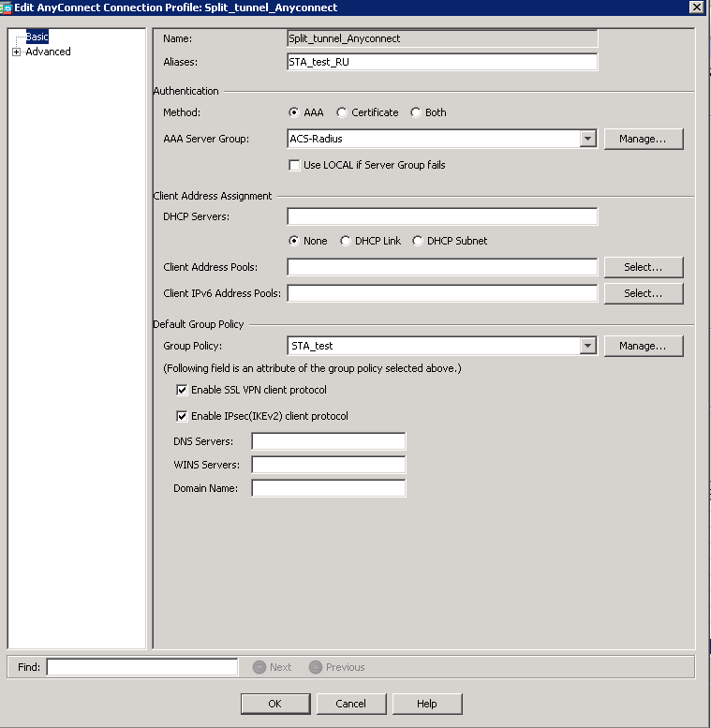The height and width of the screenshot is (728, 711).
Task: Open the Group Policy dropdown
Action: 587,346
